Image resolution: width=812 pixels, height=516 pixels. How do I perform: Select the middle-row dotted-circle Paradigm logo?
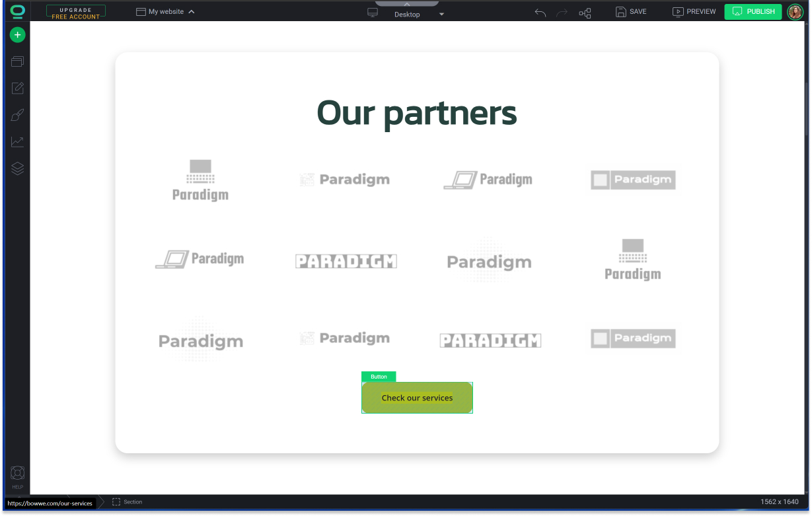coord(489,262)
